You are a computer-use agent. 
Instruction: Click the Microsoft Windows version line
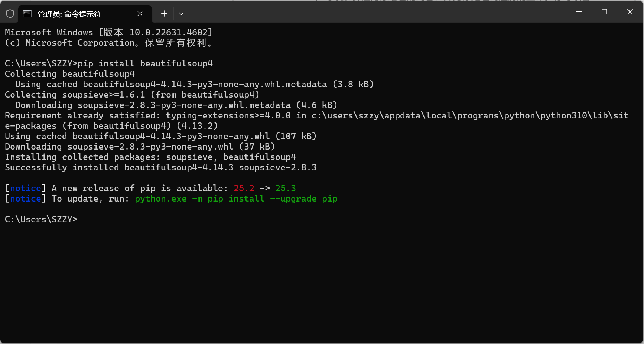(108, 32)
